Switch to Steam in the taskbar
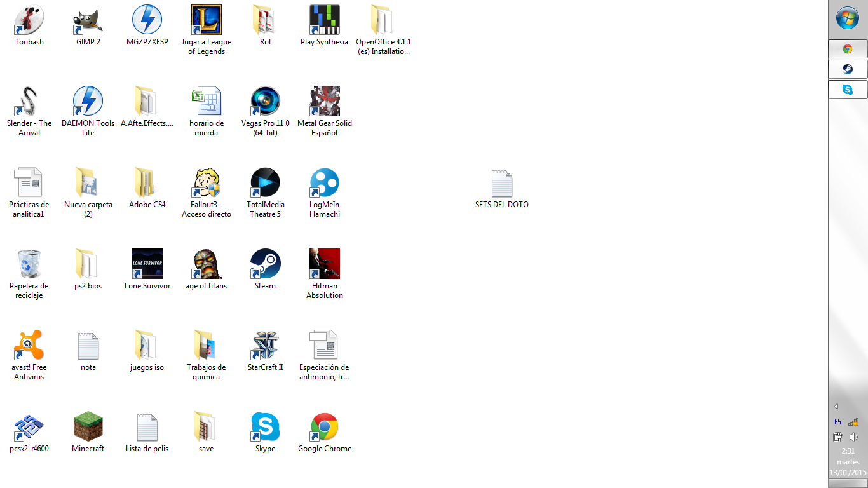 848,69
